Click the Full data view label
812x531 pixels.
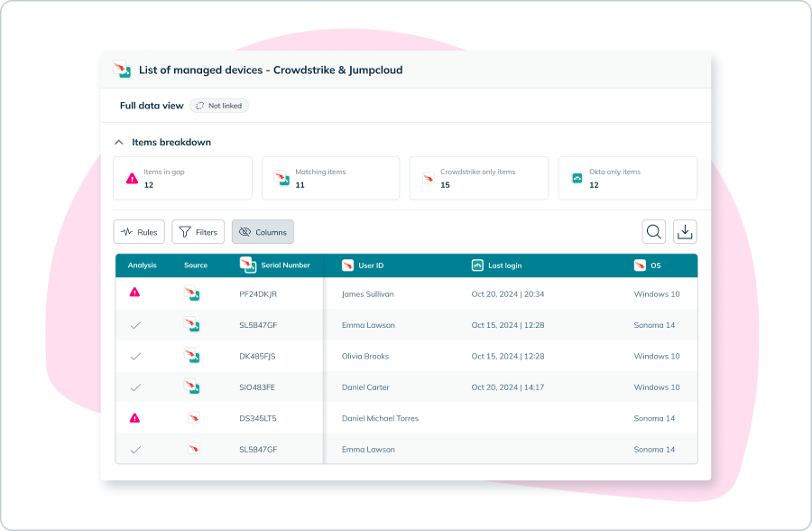pyautogui.click(x=152, y=106)
